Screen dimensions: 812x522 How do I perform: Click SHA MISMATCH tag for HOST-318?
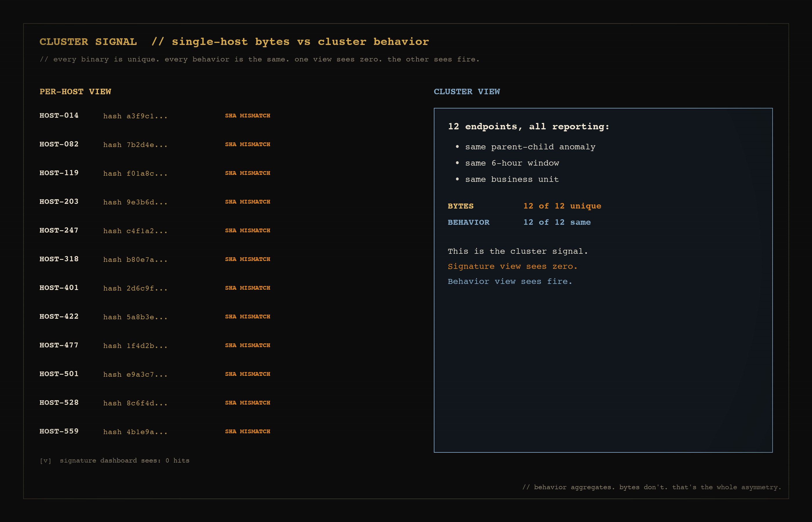point(248,259)
